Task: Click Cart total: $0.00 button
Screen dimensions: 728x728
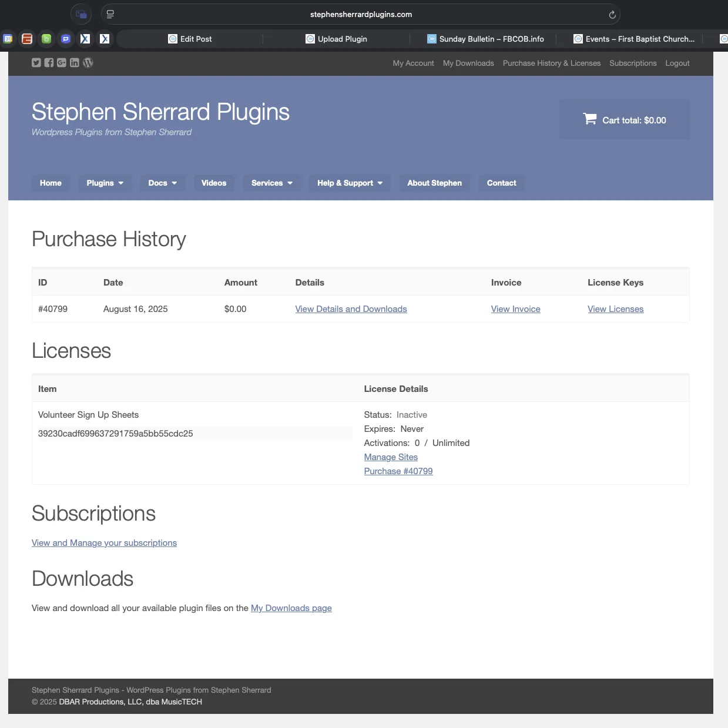Action: (x=625, y=119)
